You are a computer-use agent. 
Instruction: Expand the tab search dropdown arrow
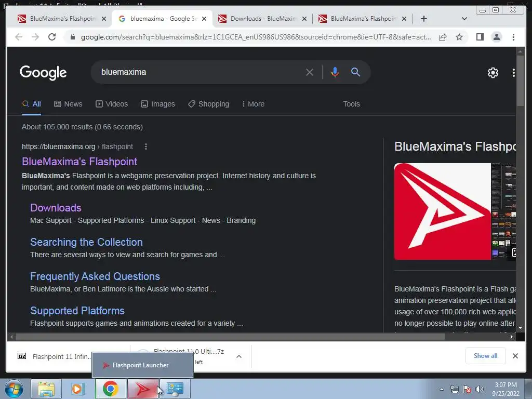click(x=464, y=19)
